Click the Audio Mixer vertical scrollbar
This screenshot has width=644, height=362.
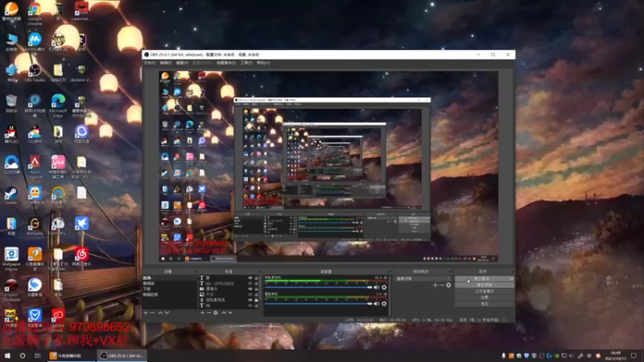pyautogui.click(x=390, y=295)
